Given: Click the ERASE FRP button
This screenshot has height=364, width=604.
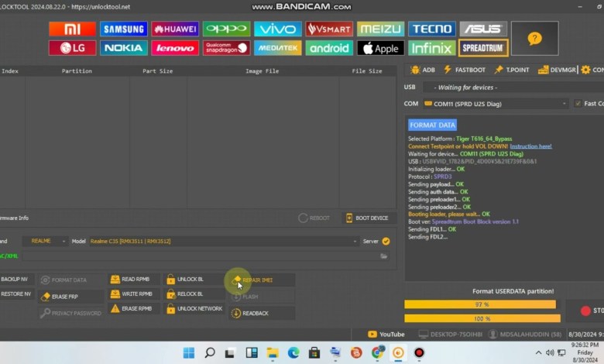Looking at the screenshot, I should pos(71,297).
